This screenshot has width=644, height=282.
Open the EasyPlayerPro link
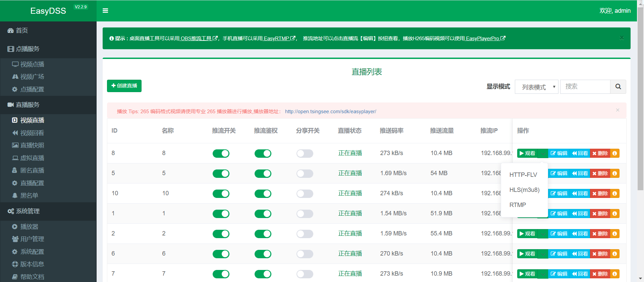coord(485,39)
